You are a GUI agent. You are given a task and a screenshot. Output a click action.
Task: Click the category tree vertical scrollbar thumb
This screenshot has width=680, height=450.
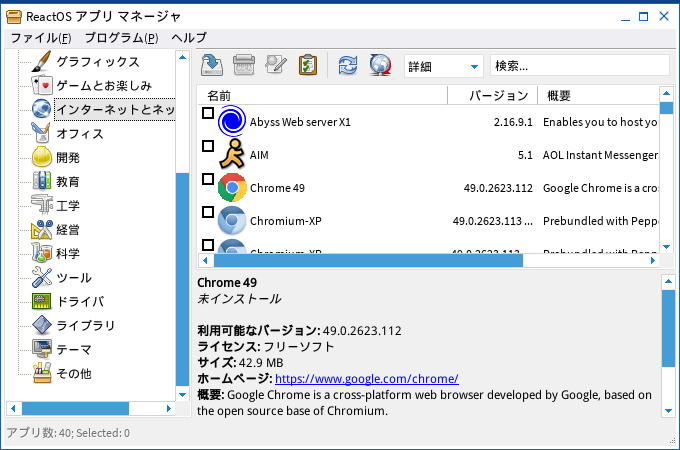click(183, 279)
